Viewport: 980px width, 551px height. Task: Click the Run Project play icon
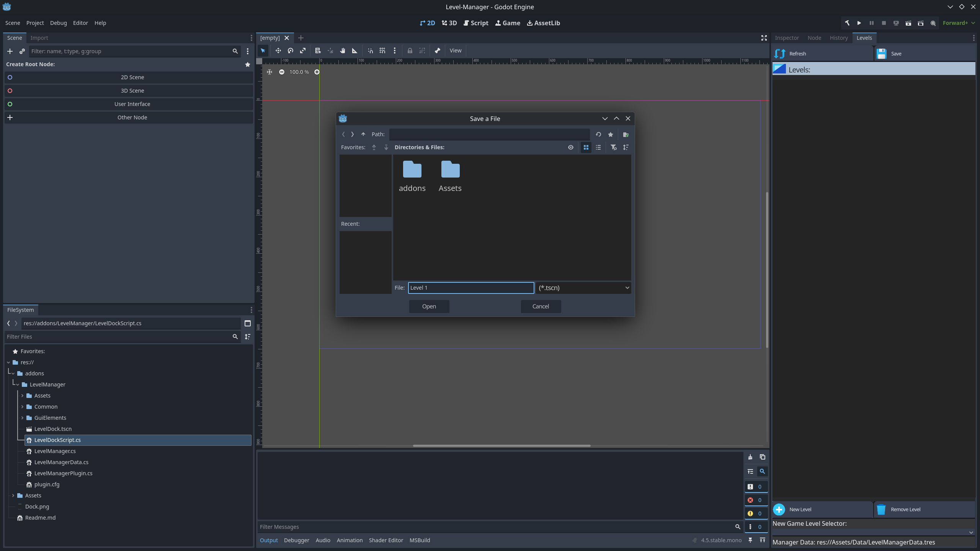[859, 23]
